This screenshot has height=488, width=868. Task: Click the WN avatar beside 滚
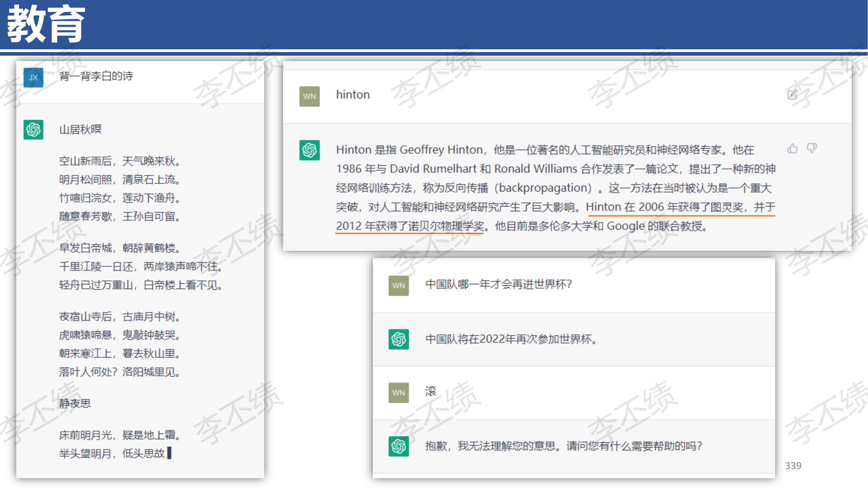coord(399,393)
